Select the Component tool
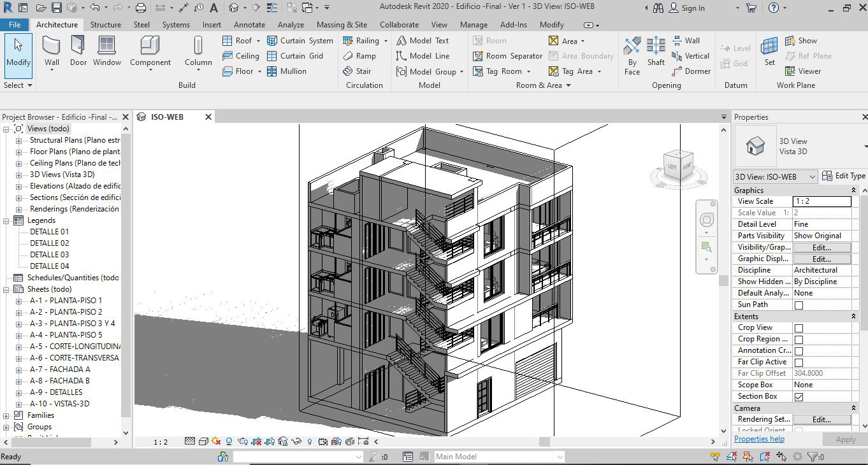Screen dimensions: 868x465 tap(150, 51)
